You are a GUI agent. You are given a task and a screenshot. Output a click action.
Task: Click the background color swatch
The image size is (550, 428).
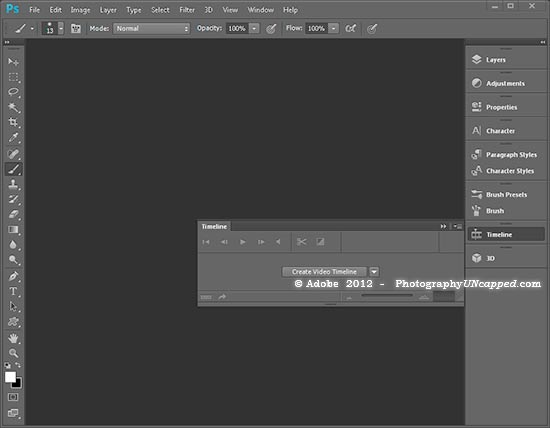[18, 384]
